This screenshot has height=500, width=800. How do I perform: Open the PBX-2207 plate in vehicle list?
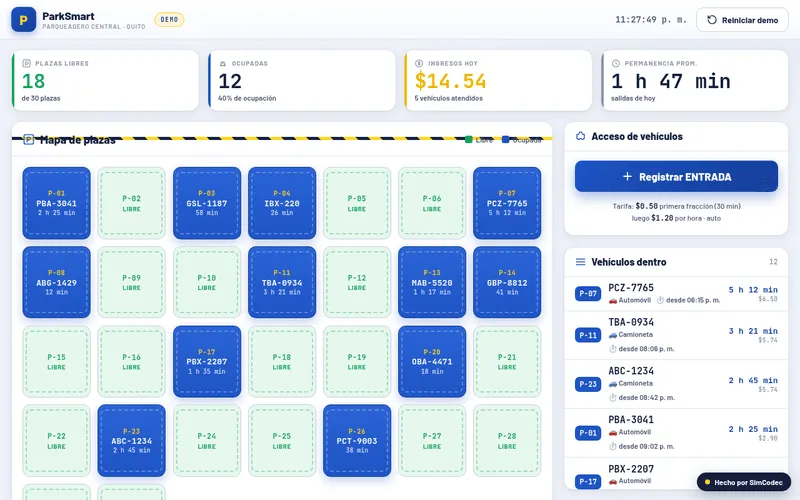631,468
